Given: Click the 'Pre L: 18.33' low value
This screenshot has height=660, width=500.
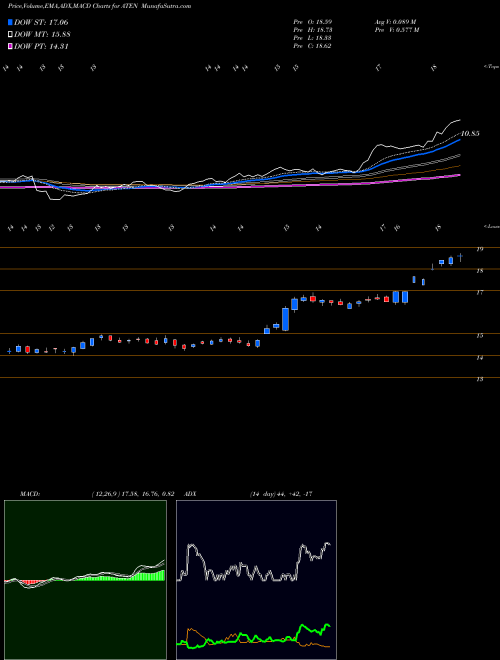Looking at the screenshot, I should coord(312,38).
